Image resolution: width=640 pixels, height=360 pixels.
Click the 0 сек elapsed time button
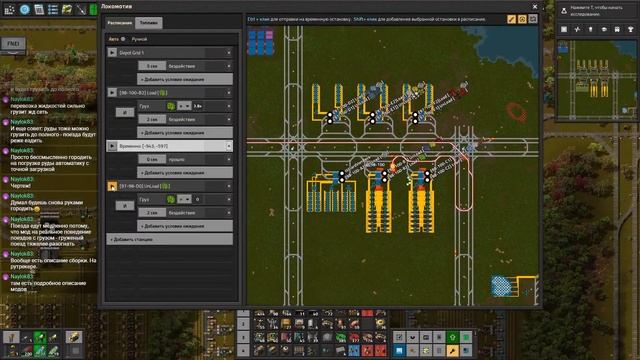[x=152, y=159]
